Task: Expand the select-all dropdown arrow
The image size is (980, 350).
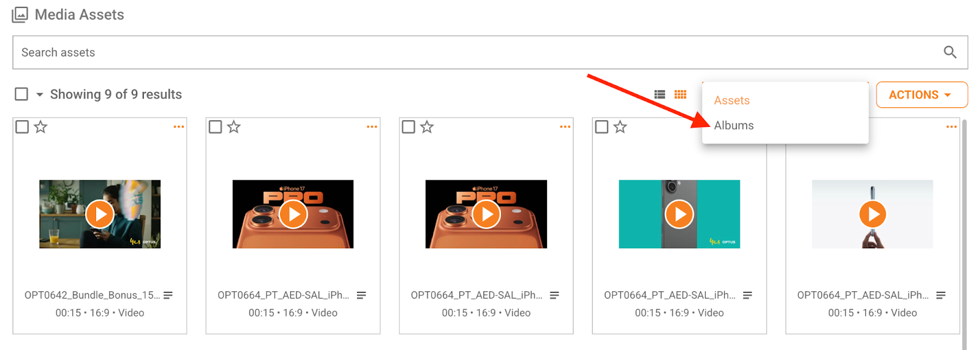Action: click(40, 94)
